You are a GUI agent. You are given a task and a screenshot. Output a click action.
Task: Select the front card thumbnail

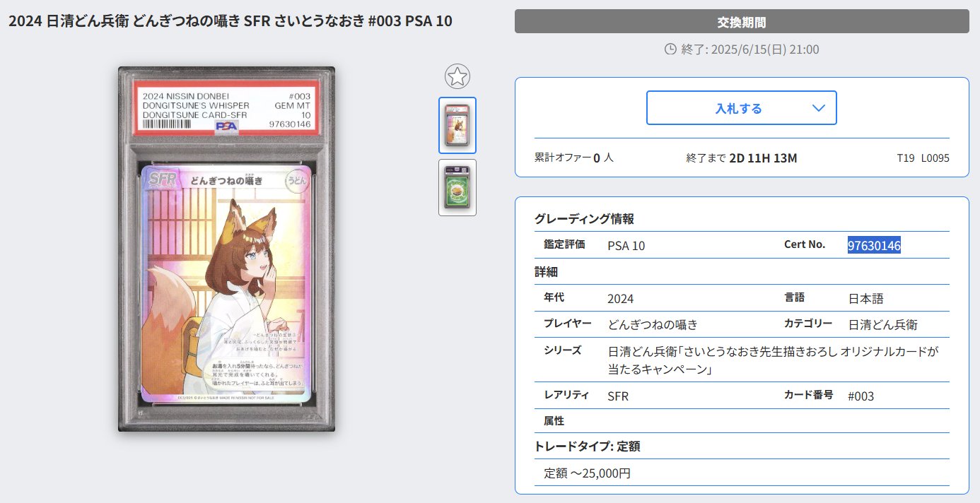point(457,125)
